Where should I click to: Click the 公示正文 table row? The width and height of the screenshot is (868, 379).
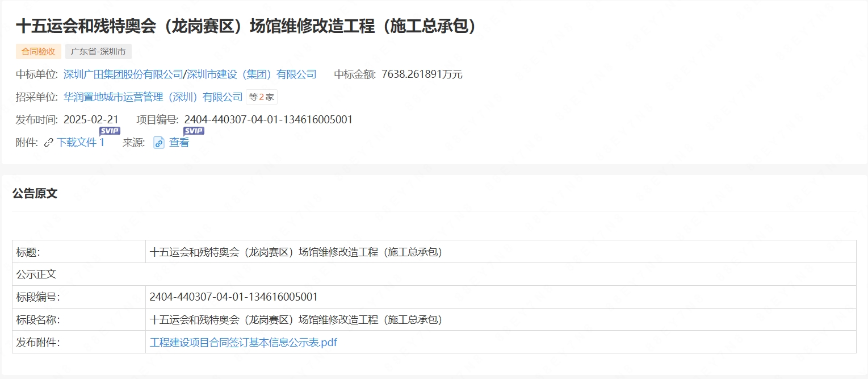pos(434,274)
